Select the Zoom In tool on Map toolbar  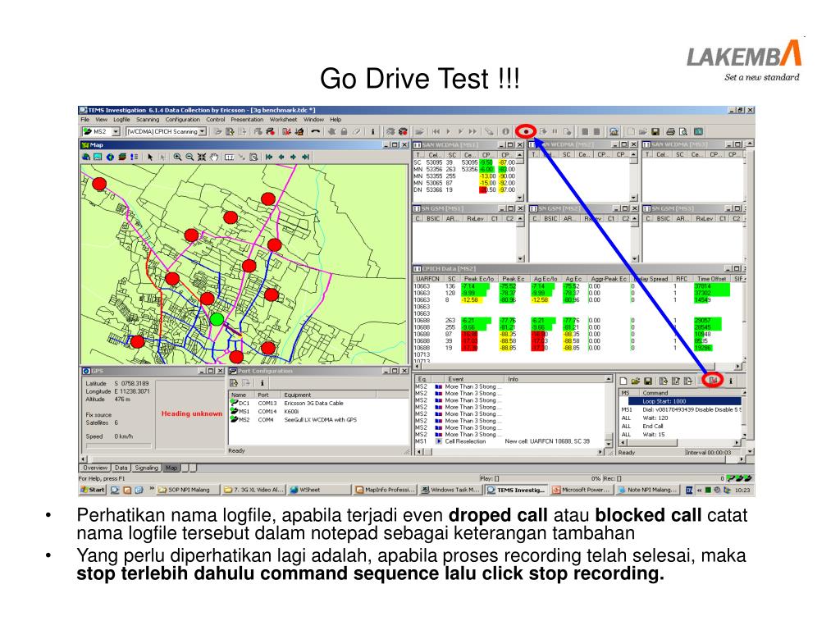tap(177, 157)
